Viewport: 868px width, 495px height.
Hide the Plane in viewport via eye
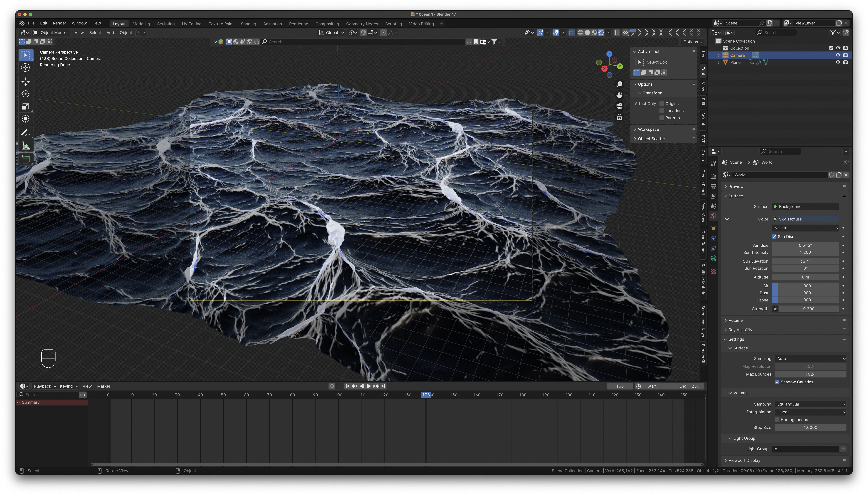coord(838,62)
